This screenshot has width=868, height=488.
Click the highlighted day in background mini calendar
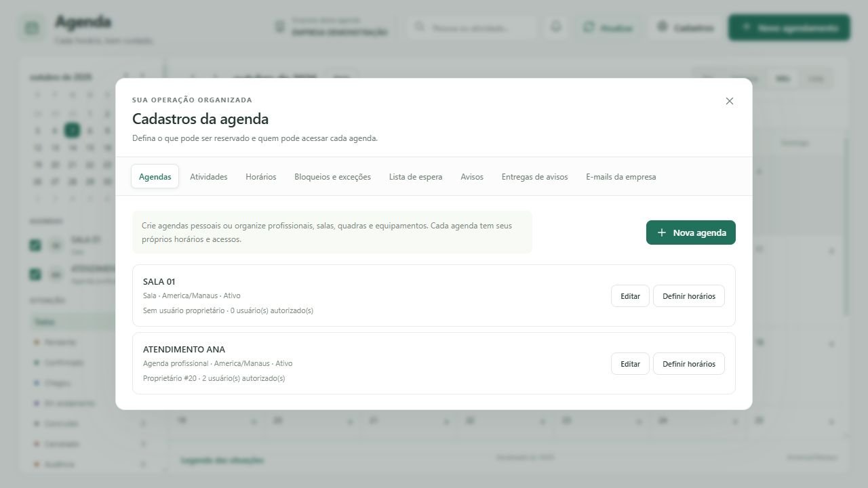[x=72, y=130]
